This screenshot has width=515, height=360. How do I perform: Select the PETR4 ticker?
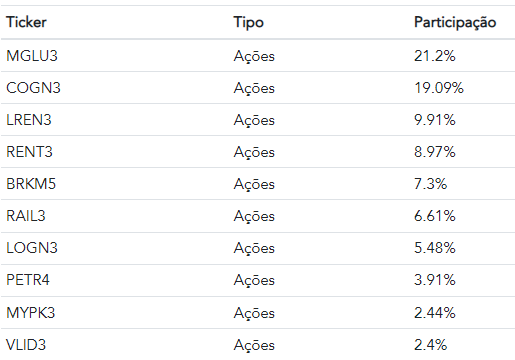pyautogui.click(x=28, y=280)
